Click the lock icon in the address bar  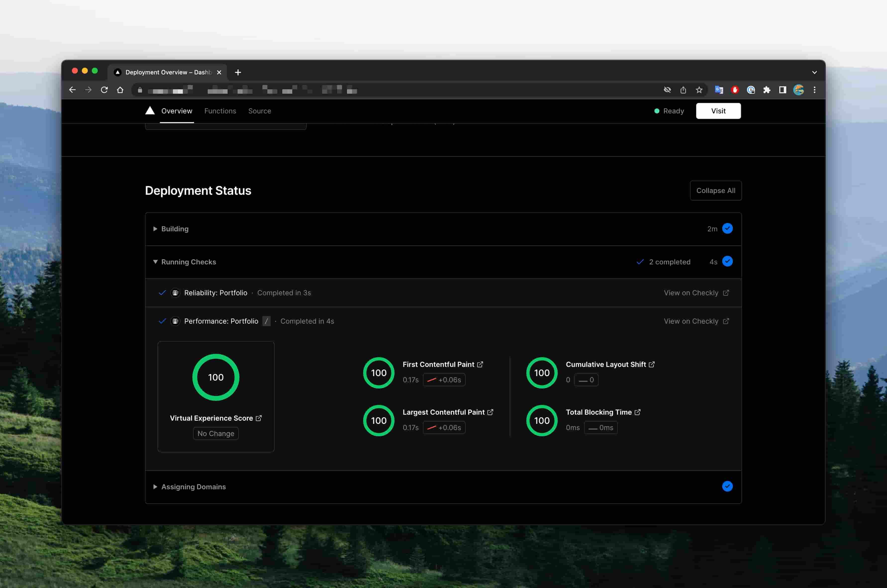pos(140,90)
